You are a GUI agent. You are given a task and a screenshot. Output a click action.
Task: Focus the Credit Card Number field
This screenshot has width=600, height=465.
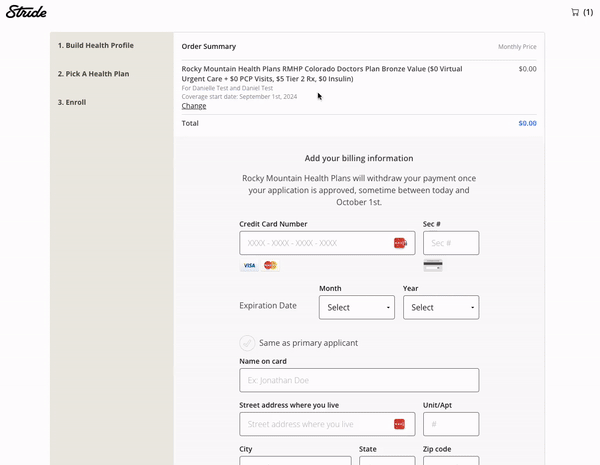coord(327,243)
